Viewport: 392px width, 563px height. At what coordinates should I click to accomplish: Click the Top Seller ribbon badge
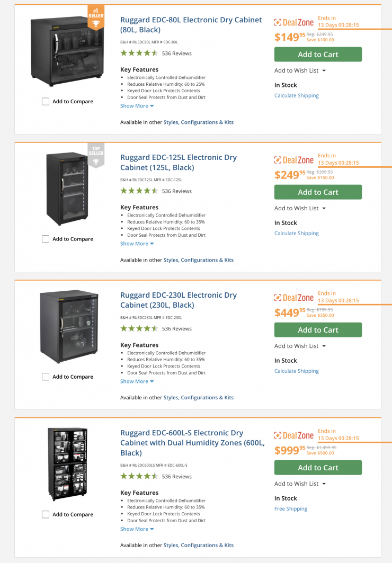point(96,155)
